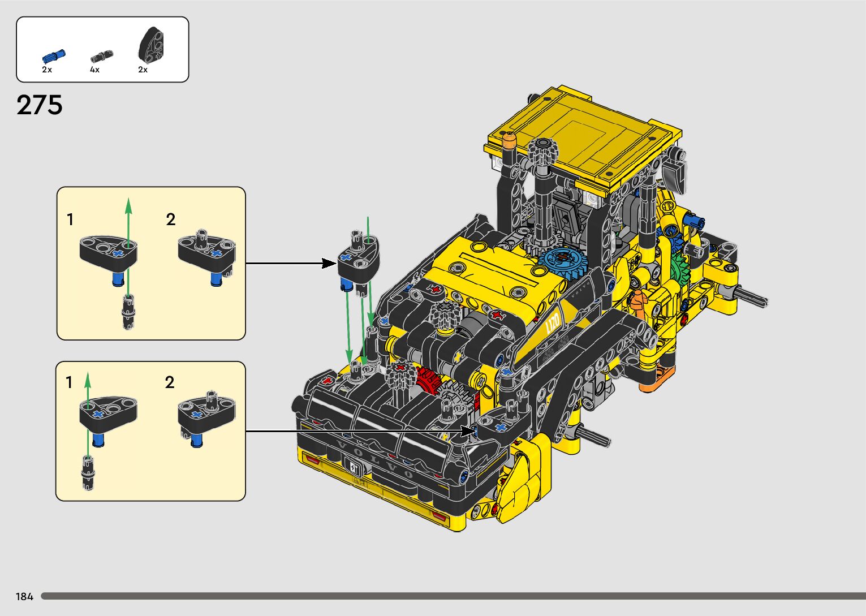Click the blue pin part in the parts list
The width and height of the screenshot is (866, 616).
[x=54, y=55]
